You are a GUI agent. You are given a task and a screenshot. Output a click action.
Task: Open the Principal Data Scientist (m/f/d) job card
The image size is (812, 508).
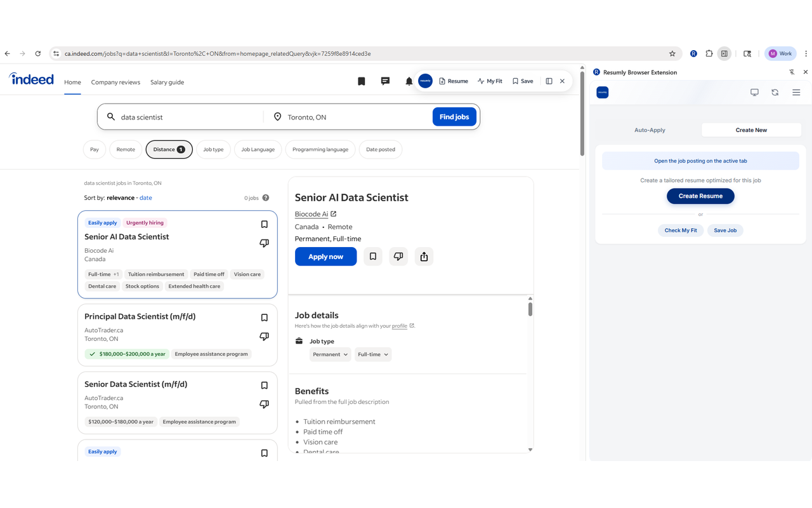[178, 335]
